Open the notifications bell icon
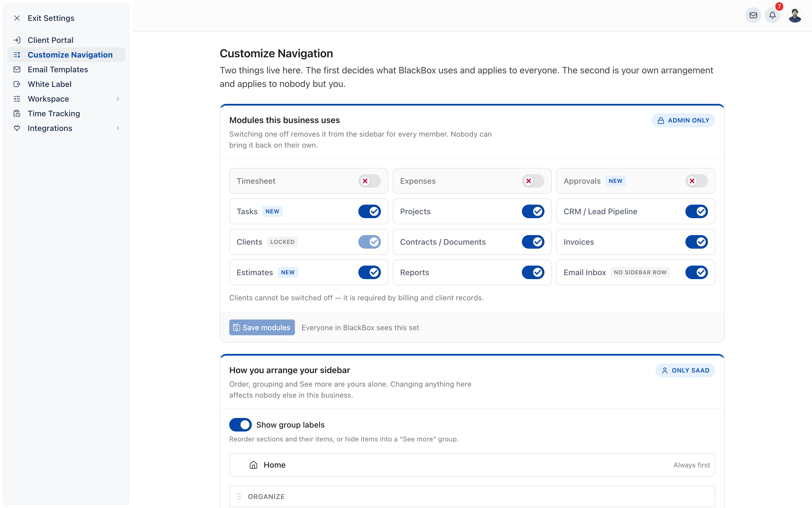The width and height of the screenshot is (812, 508). pyautogui.click(x=772, y=16)
